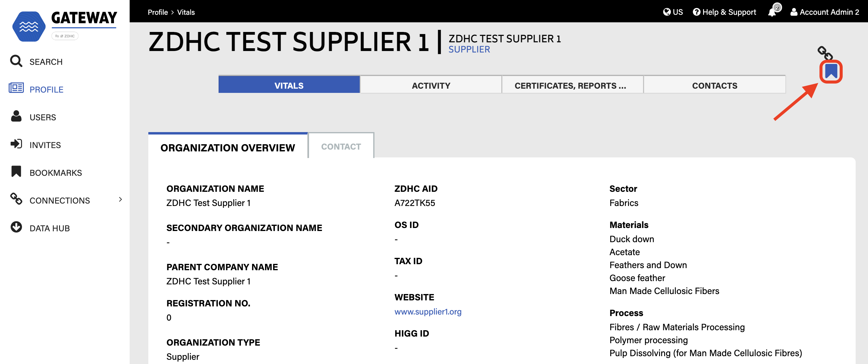Open the Data Hub download icon
868x364 pixels.
[x=16, y=227]
